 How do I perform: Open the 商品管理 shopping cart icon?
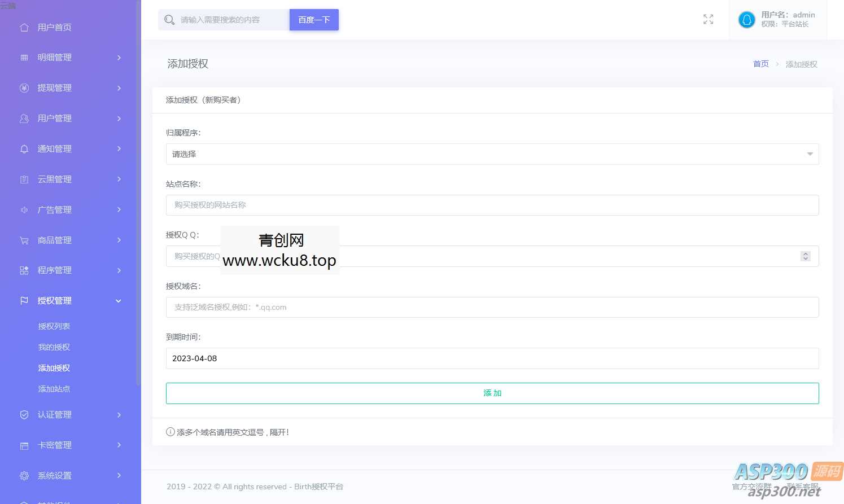(x=24, y=240)
